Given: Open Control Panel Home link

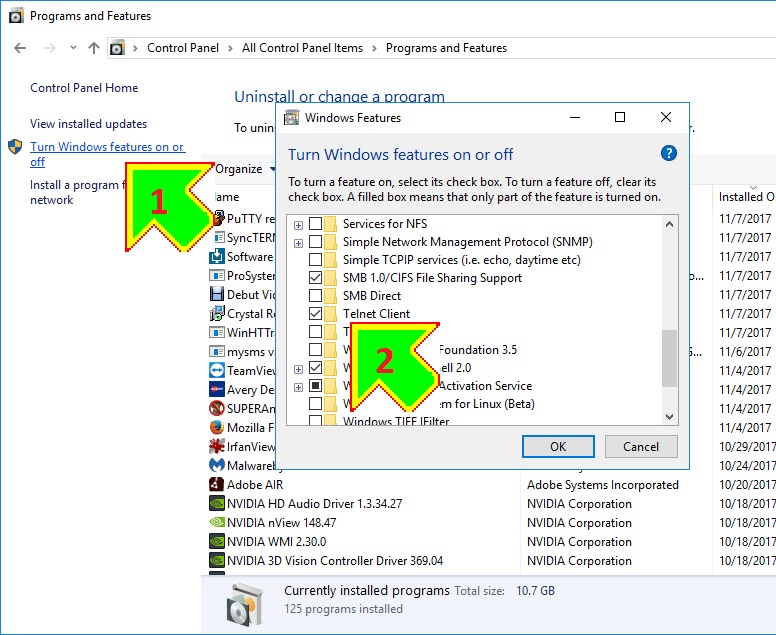Looking at the screenshot, I should pyautogui.click(x=84, y=88).
